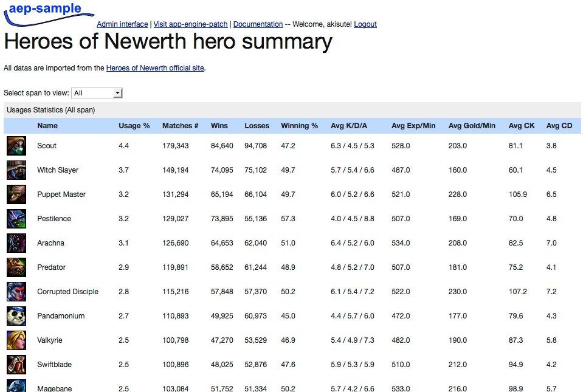Click Scout's 179,343 matches value
586x392 pixels.
click(x=175, y=146)
